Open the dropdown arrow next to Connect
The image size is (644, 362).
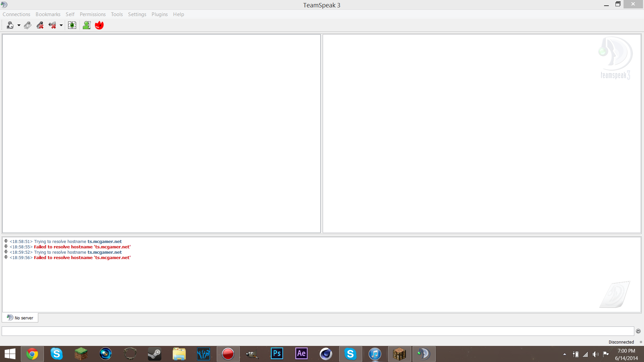[19, 25]
